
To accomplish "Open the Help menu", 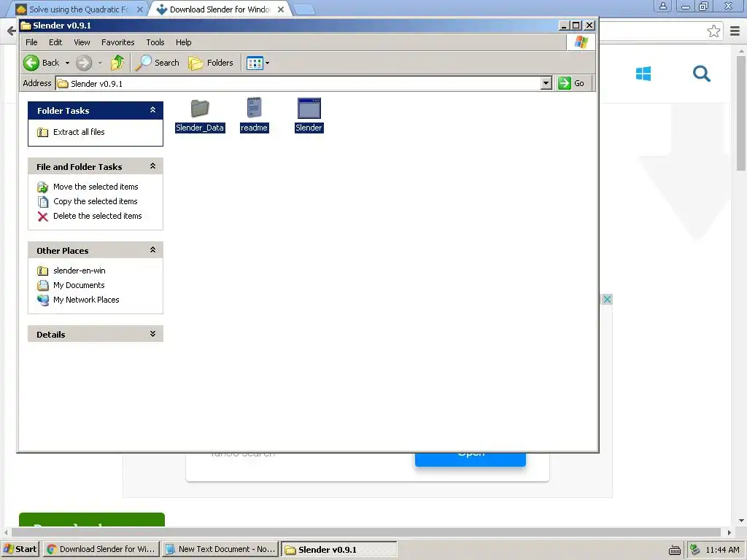I will [x=183, y=42].
